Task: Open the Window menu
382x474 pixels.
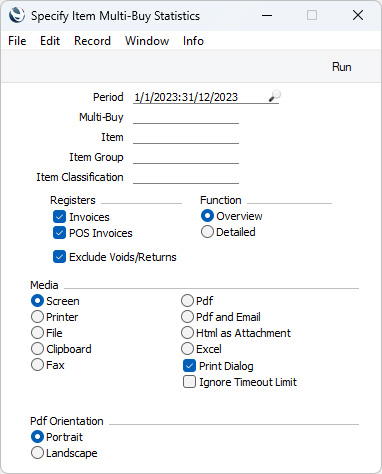Action: click(x=147, y=41)
